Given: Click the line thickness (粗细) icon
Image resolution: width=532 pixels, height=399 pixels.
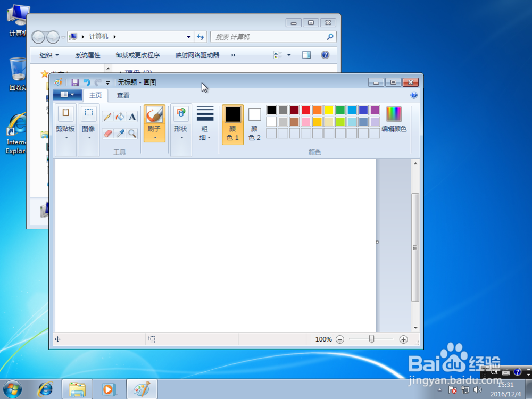Looking at the screenshot, I should click(205, 114).
